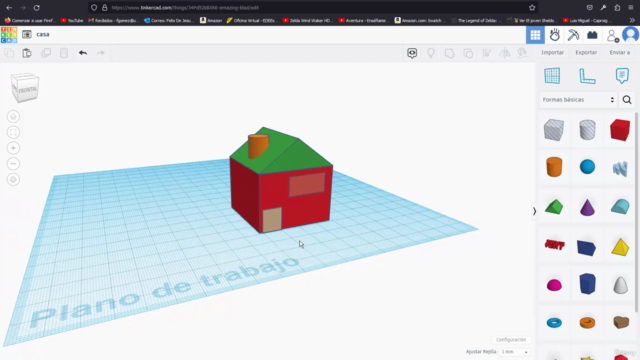This screenshot has height=360, width=640.
Task: Select the Ruler tool icon
Action: tap(587, 76)
